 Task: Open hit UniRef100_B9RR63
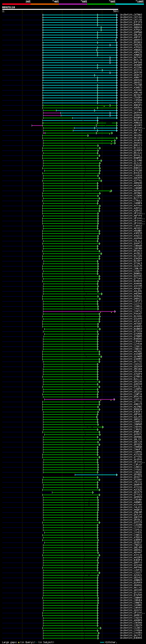[x=131, y=25]
